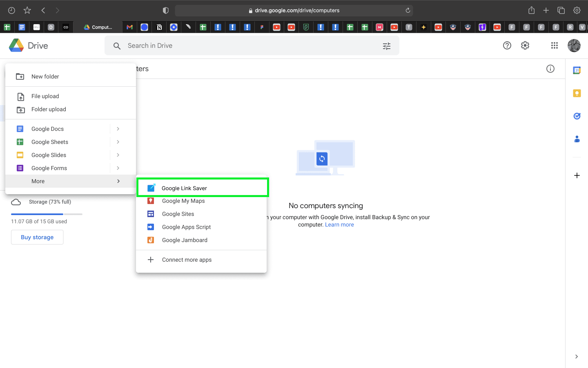Choose Google Jamboard
The width and height of the screenshot is (588, 368).
click(x=201, y=240)
